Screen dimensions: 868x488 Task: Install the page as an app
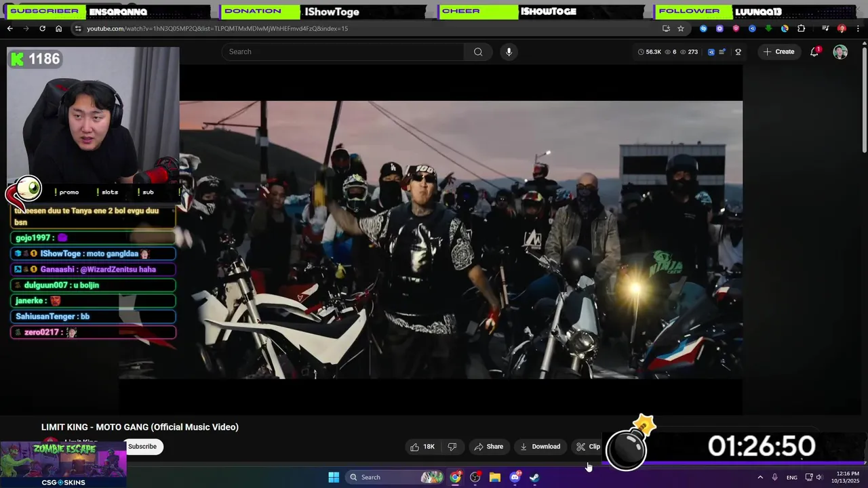click(x=666, y=28)
